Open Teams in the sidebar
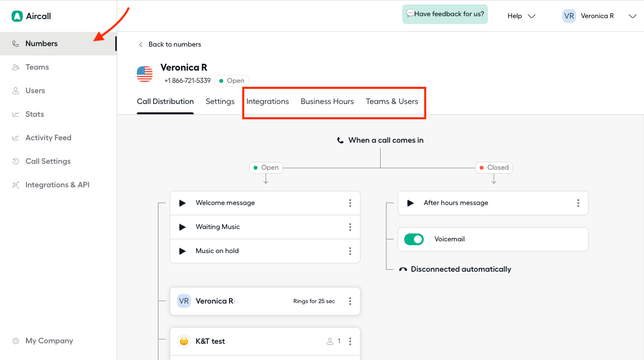This screenshot has width=644, height=360. point(58,67)
